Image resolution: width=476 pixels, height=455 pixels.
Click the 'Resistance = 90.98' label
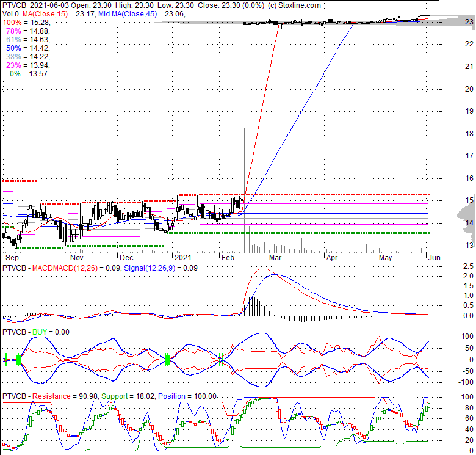tap(65, 396)
